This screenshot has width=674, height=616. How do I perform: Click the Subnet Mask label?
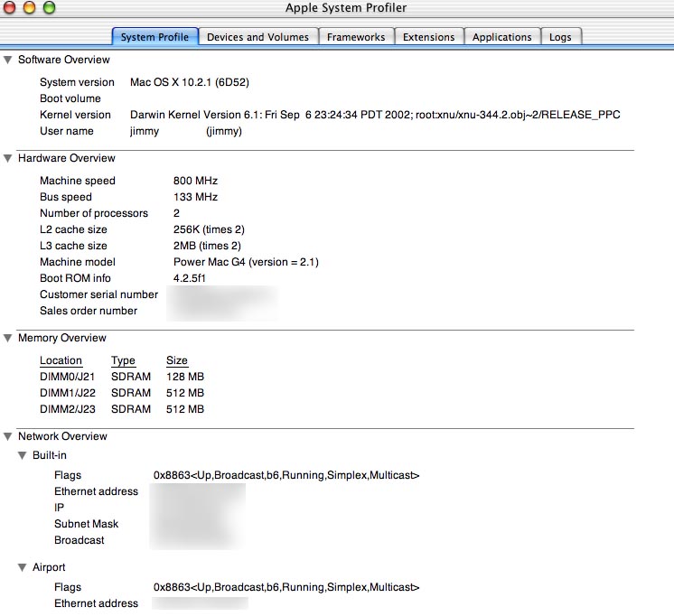87,524
